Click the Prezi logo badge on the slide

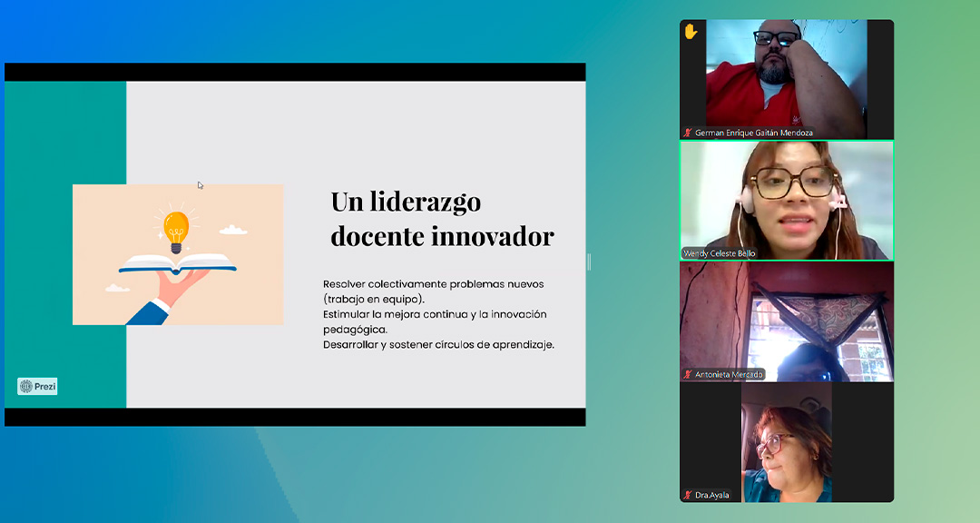tap(37, 387)
